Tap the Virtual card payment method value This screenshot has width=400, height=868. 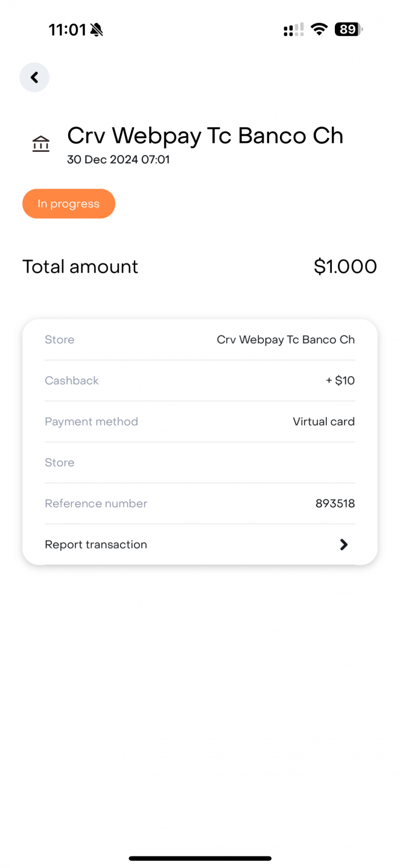pyautogui.click(x=323, y=421)
